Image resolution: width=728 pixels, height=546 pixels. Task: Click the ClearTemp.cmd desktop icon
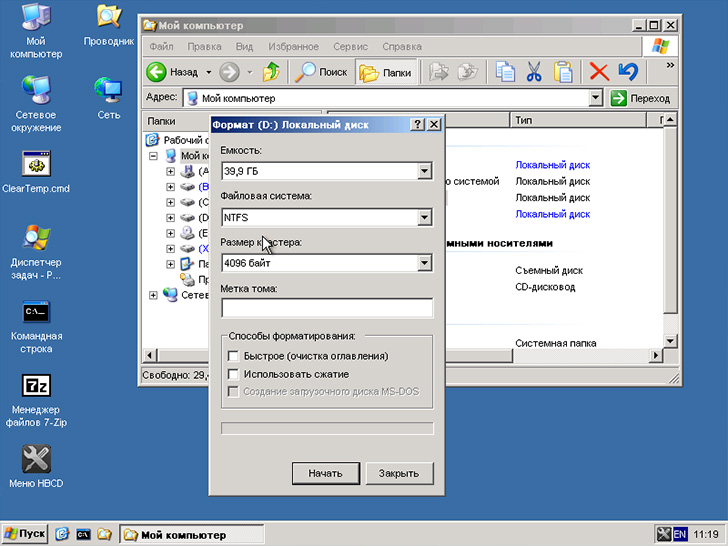36,164
